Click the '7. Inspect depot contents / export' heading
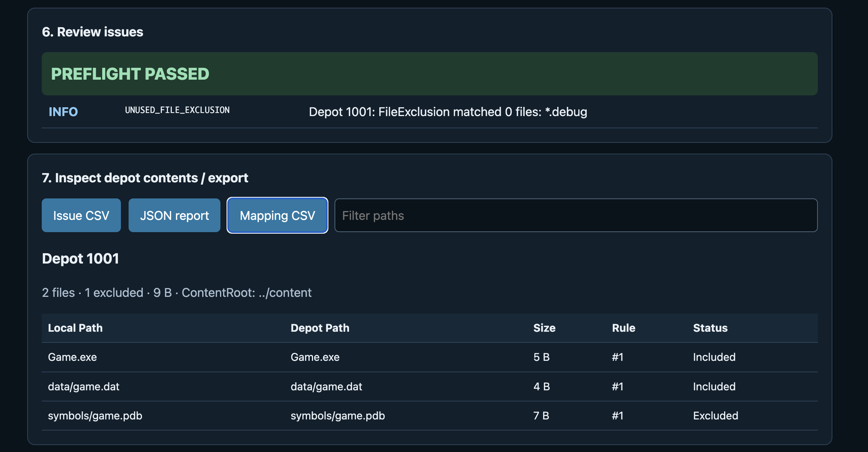This screenshot has width=868, height=452. click(x=145, y=178)
